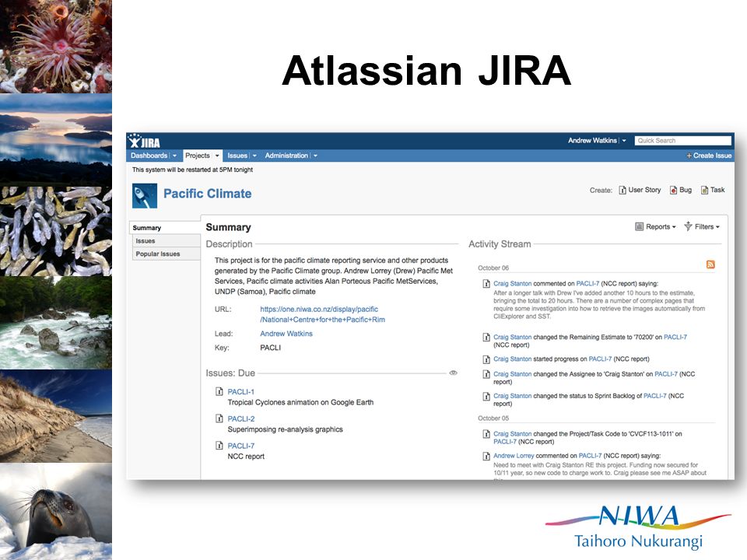Open the one.niwa.co.nz project URL link

pyautogui.click(x=322, y=314)
